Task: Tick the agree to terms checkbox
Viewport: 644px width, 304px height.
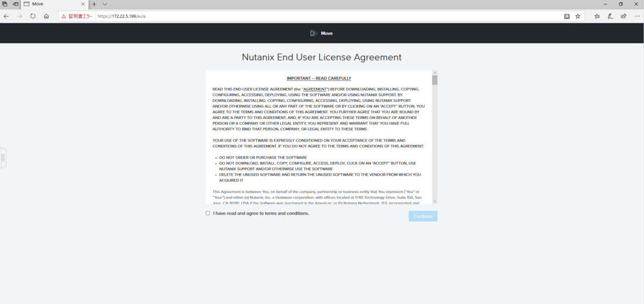Action: [208, 213]
